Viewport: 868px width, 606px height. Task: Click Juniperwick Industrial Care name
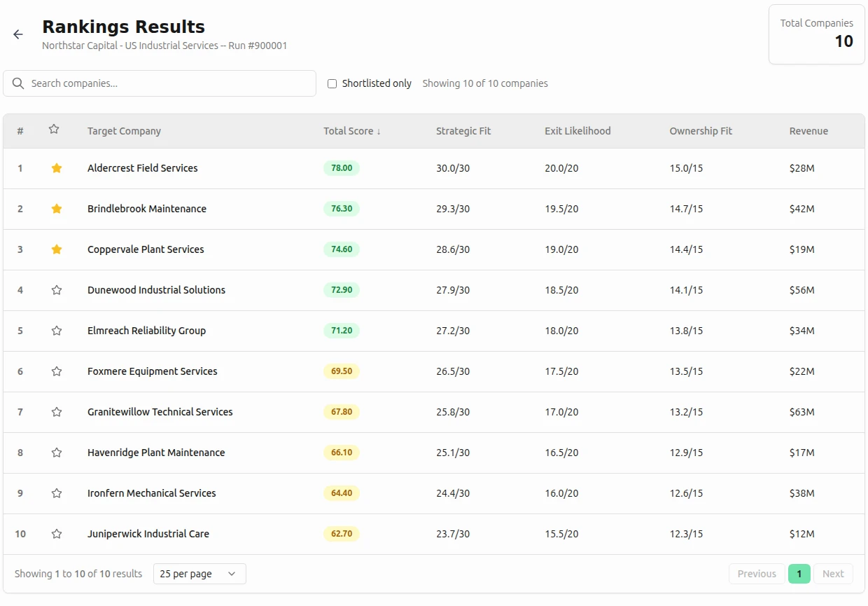[x=148, y=534]
